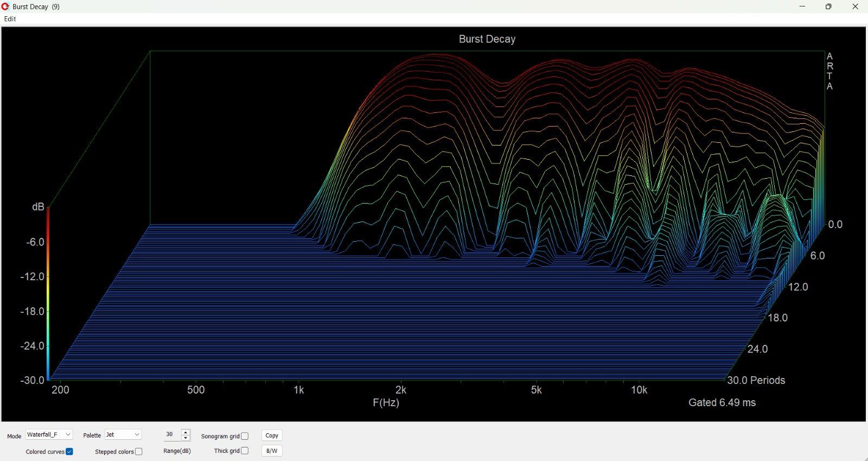Click the "12.0" periods axis label
Screen dimensions: 868x461
click(798, 287)
